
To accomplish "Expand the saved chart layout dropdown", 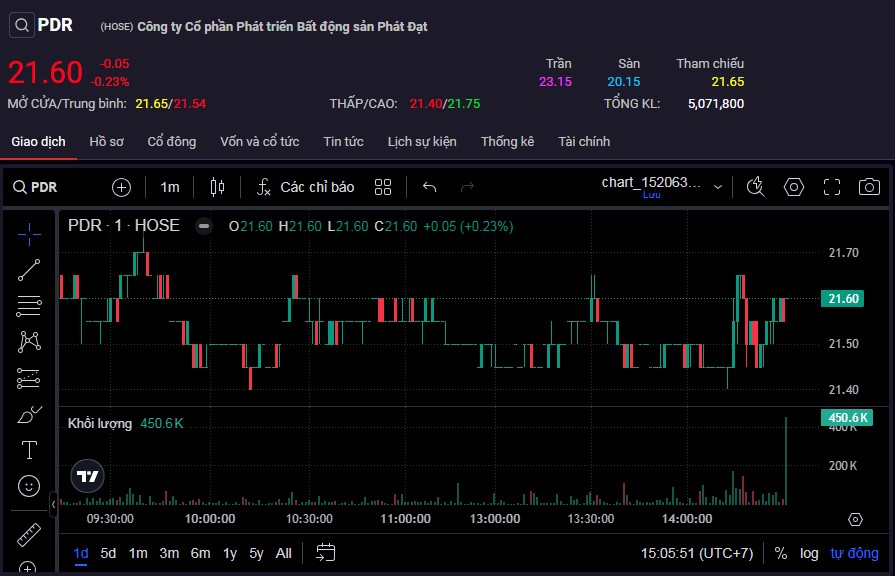I will tap(717, 187).
